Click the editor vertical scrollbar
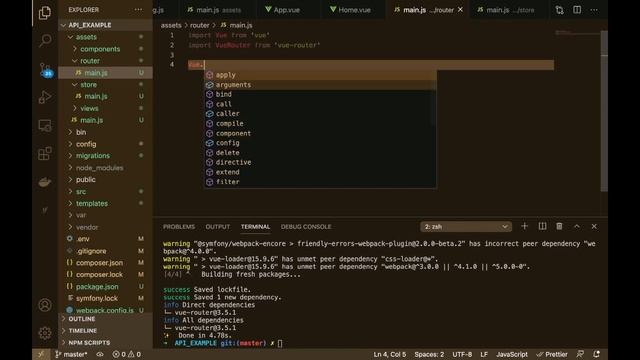The height and width of the screenshot is (360, 640). click(x=604, y=110)
